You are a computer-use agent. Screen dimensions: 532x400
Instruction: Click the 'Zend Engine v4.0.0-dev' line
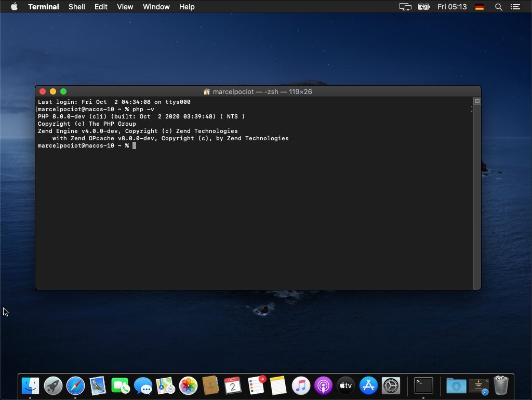tap(138, 131)
